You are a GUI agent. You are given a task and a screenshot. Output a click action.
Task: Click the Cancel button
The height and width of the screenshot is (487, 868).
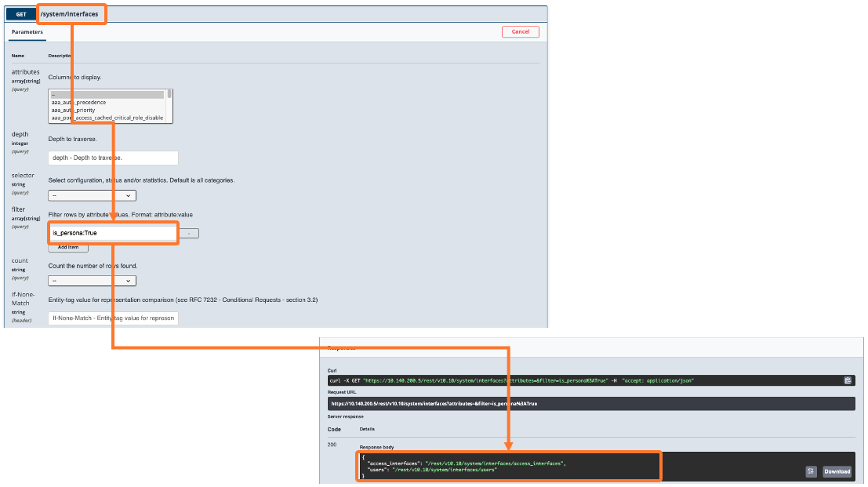coord(521,31)
